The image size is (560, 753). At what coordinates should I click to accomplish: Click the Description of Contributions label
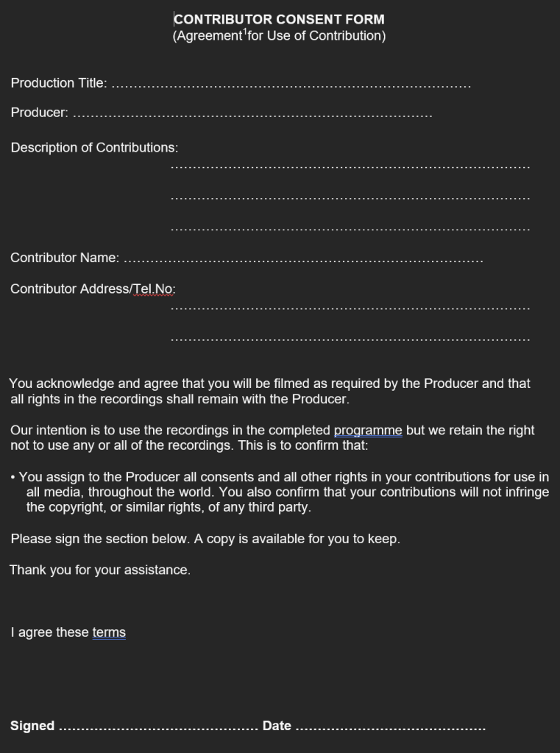94,148
